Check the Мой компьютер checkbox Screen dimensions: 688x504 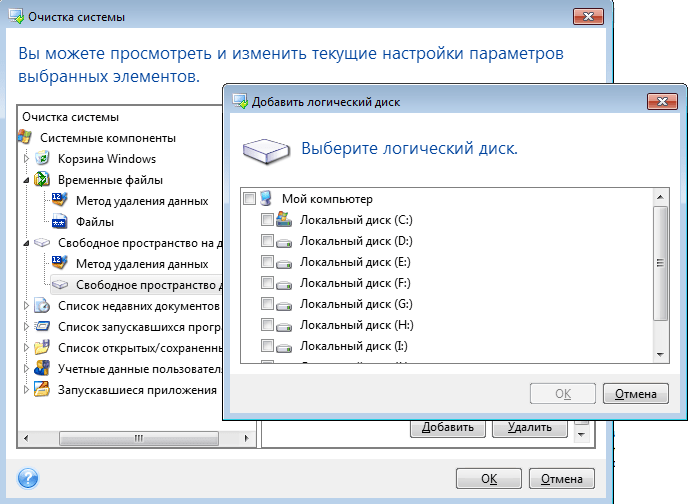pyautogui.click(x=249, y=199)
